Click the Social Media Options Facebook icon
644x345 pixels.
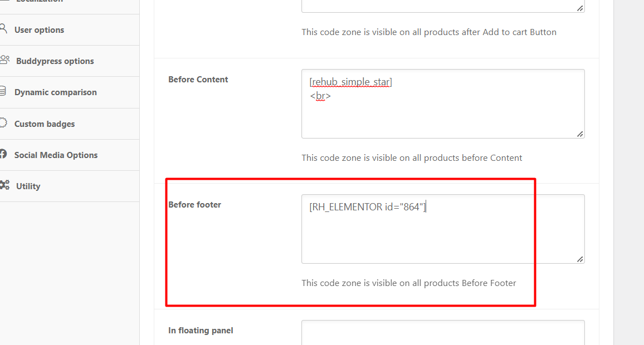coord(3,154)
